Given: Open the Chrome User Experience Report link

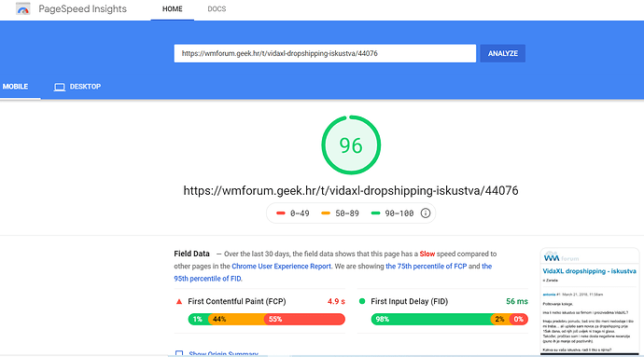Looking at the screenshot, I should [x=281, y=266].
